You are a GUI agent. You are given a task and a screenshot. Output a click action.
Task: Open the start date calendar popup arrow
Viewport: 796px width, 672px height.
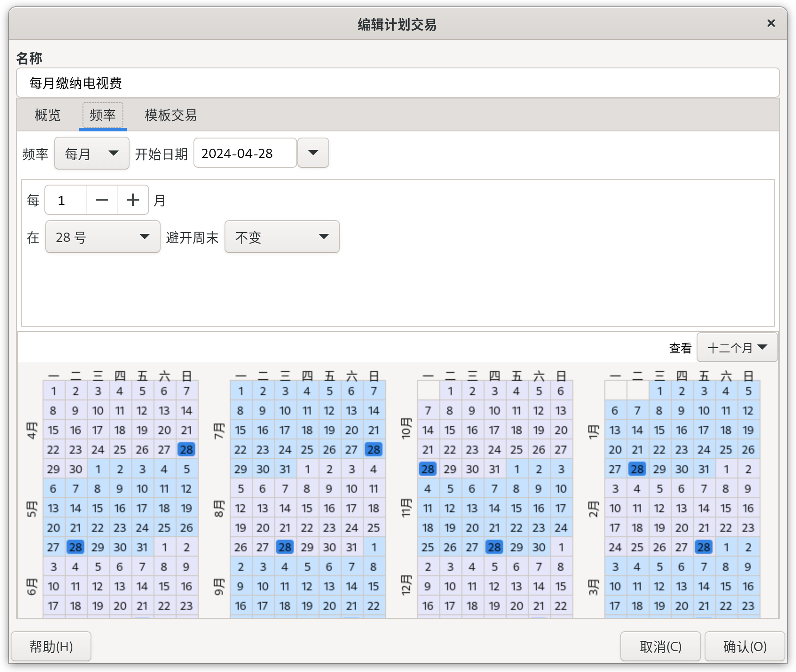[x=313, y=153]
